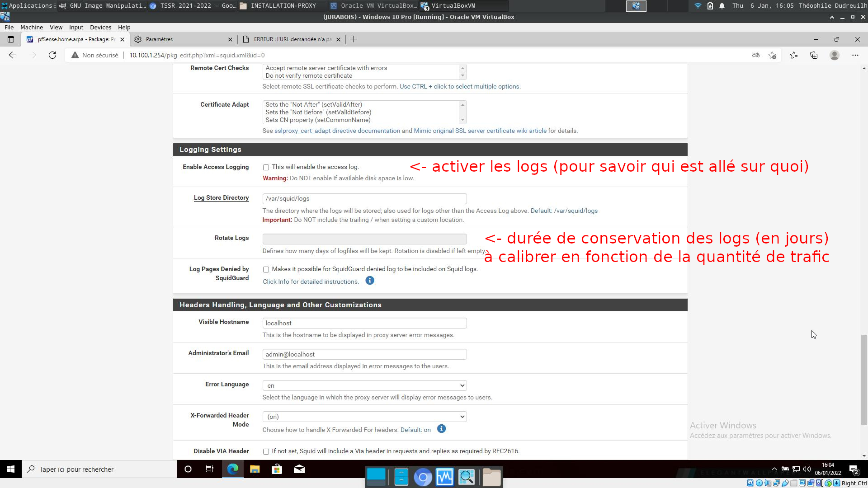
Task: Open the browser profile avatar icon
Action: point(835,55)
